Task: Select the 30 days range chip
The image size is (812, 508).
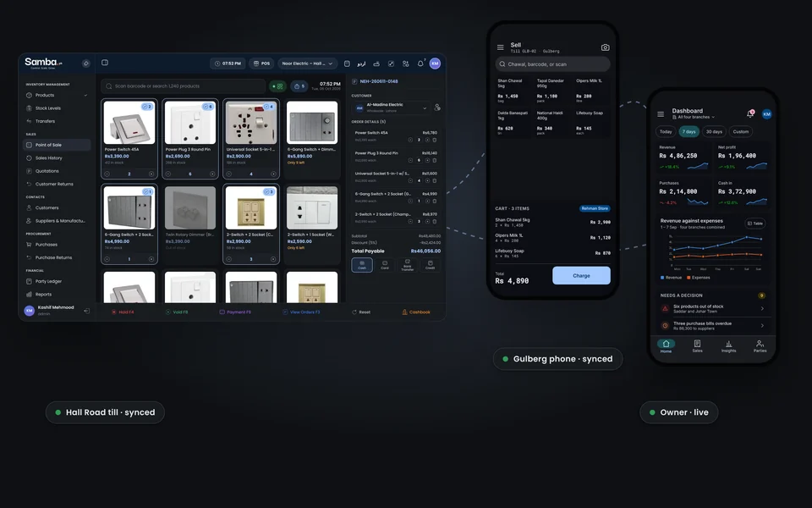Action: tap(714, 132)
